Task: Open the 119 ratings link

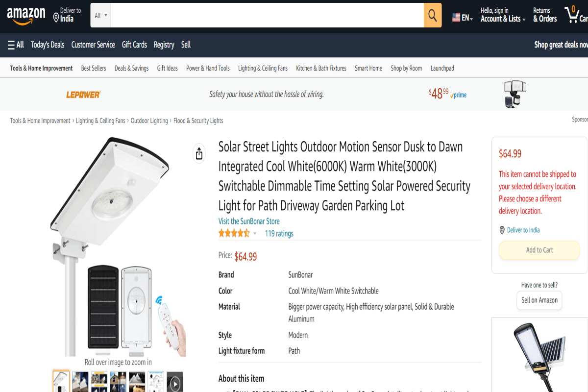Action: pyautogui.click(x=279, y=233)
